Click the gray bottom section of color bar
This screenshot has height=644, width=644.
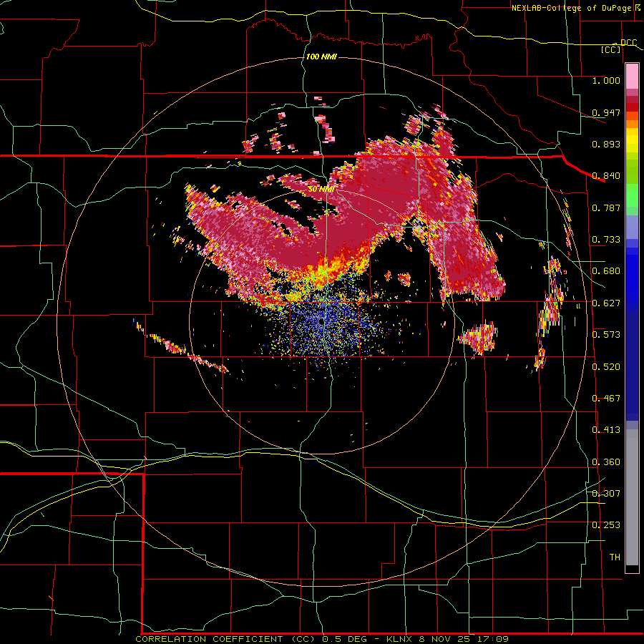(632, 497)
